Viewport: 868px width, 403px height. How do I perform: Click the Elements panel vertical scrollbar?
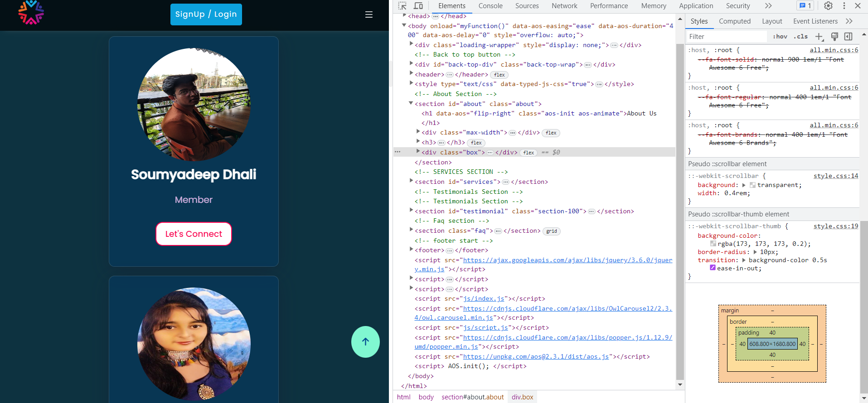[x=680, y=211]
